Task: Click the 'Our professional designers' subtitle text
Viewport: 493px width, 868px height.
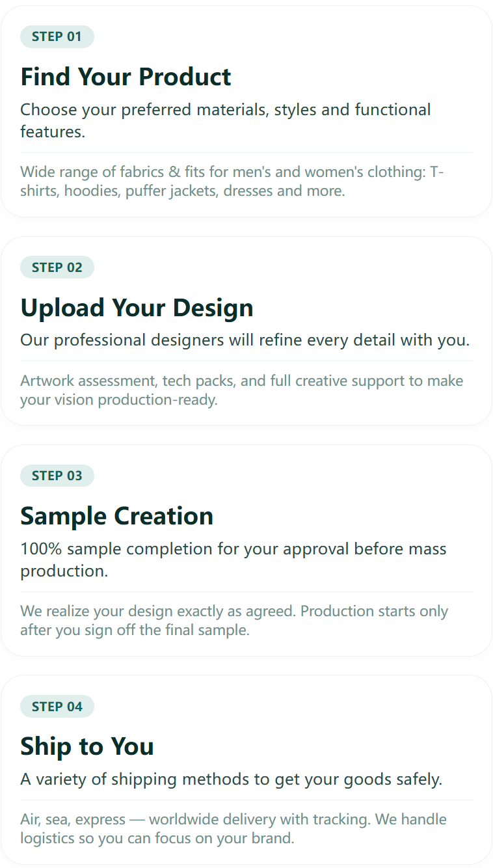Action: (x=245, y=340)
